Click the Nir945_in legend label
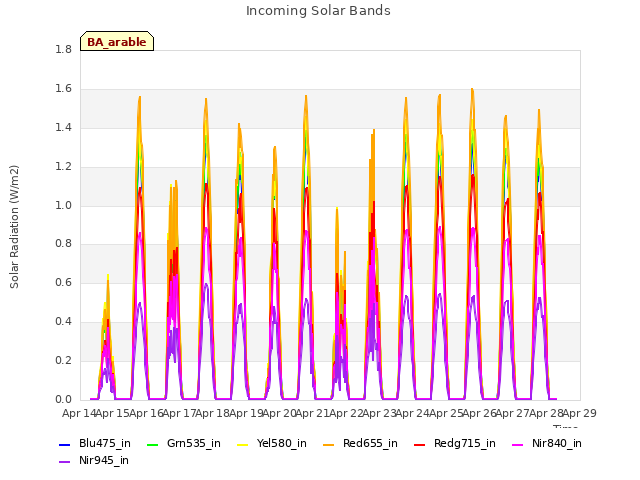Viewport: 640px width, 480px height. coord(104,460)
